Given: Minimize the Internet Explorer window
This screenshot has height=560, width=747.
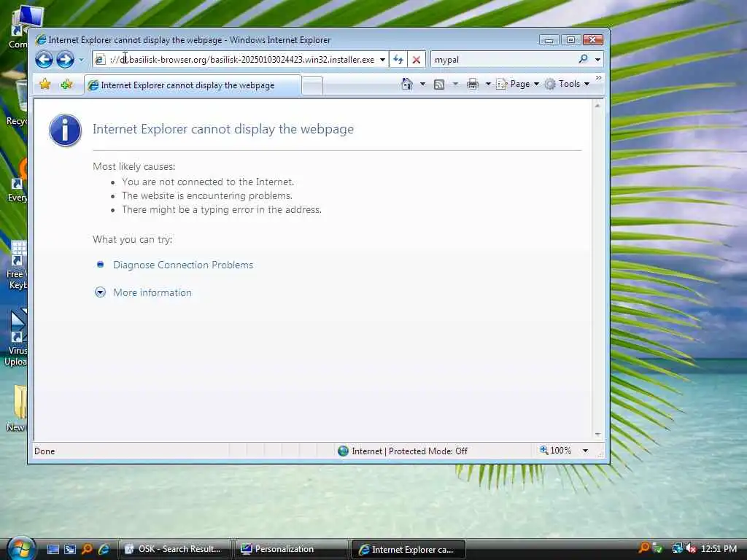Looking at the screenshot, I should [549, 40].
